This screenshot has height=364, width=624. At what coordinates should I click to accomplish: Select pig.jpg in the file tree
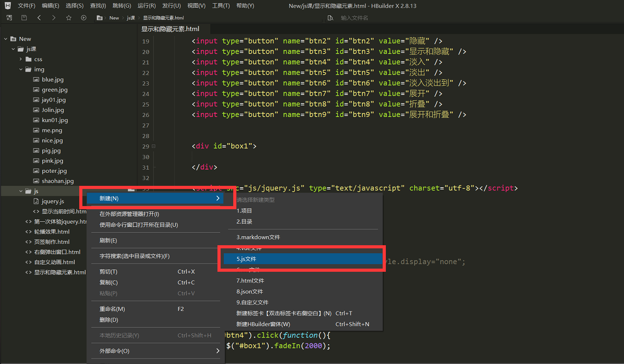tap(51, 150)
